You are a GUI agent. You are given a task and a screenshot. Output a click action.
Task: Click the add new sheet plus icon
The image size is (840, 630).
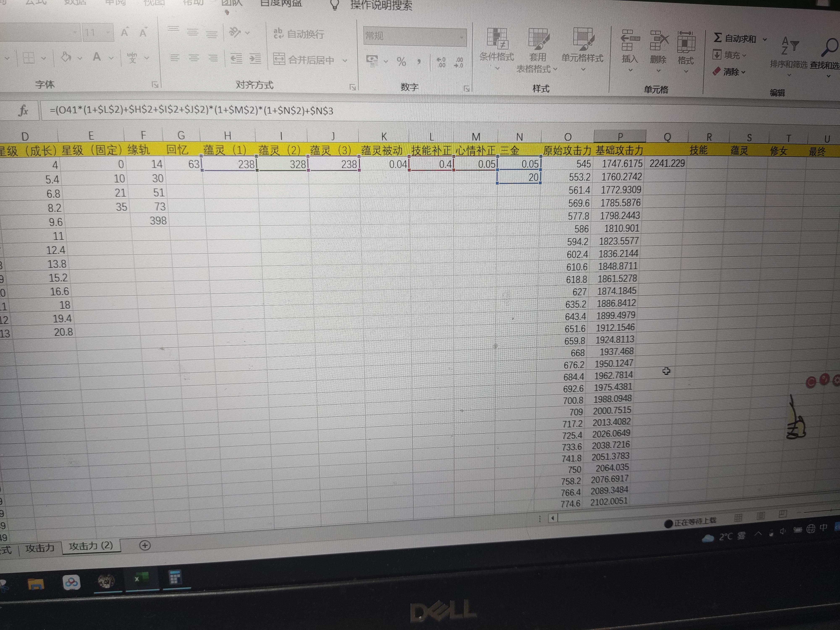point(145,545)
